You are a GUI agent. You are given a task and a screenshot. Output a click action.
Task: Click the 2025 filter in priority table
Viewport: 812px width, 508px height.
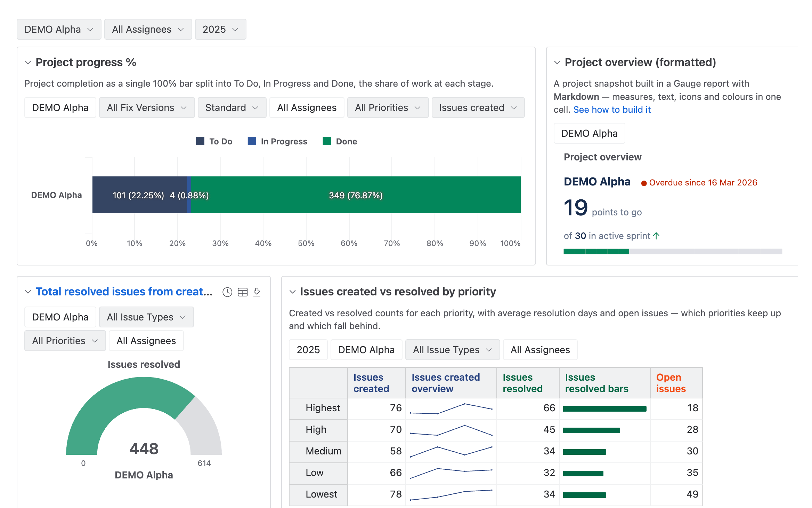(x=308, y=350)
